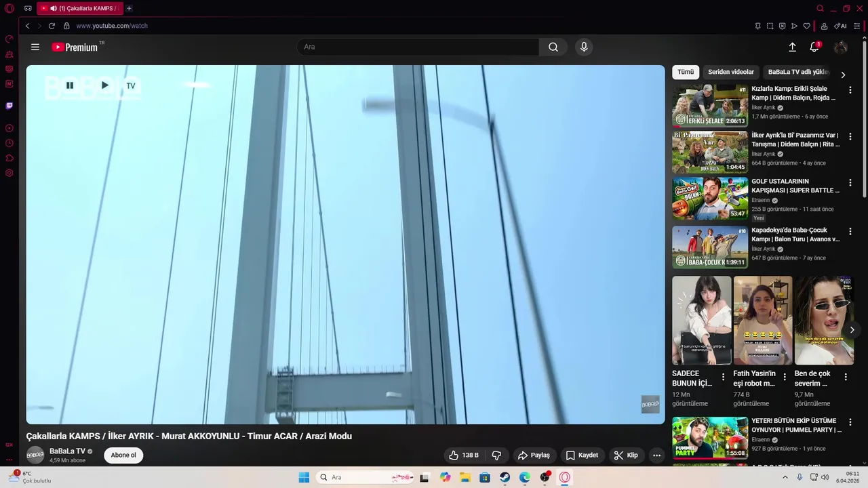Save video with Kaydet button
The height and width of the screenshot is (488, 868).
[x=582, y=455]
